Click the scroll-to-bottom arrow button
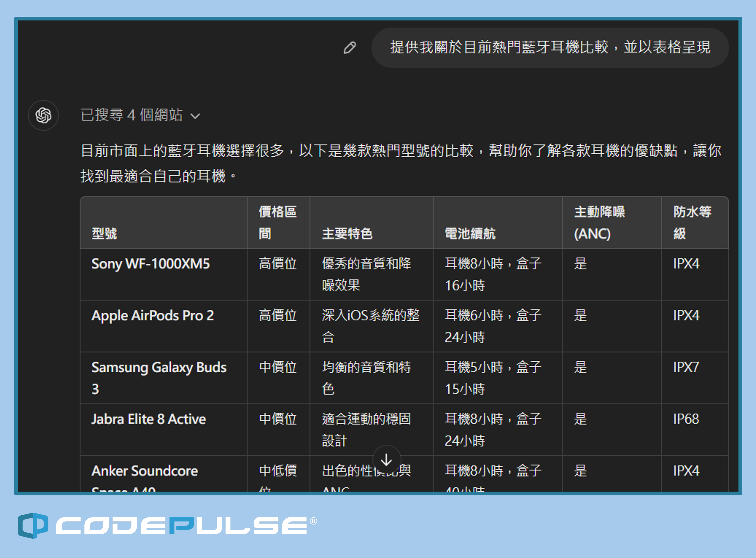This screenshot has width=756, height=558. click(x=386, y=460)
